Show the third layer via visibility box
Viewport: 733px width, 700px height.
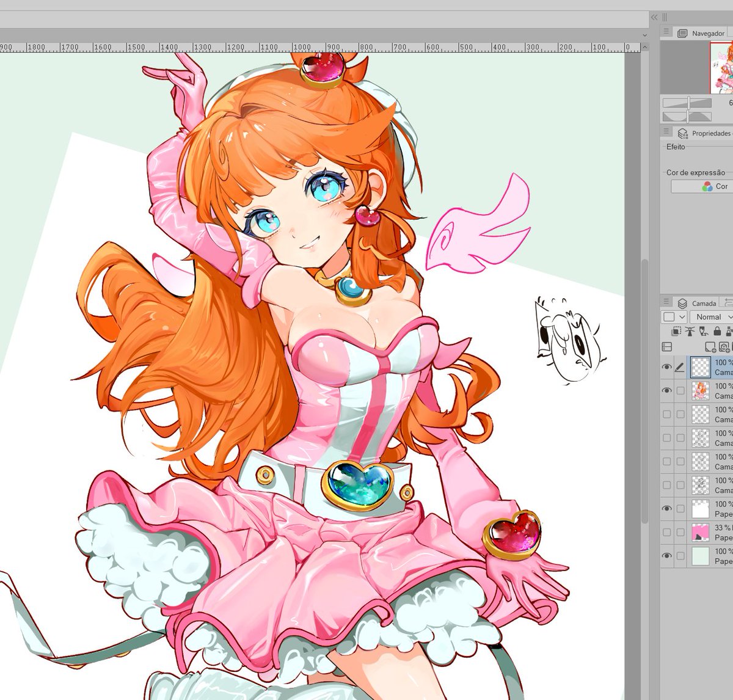tap(667, 414)
